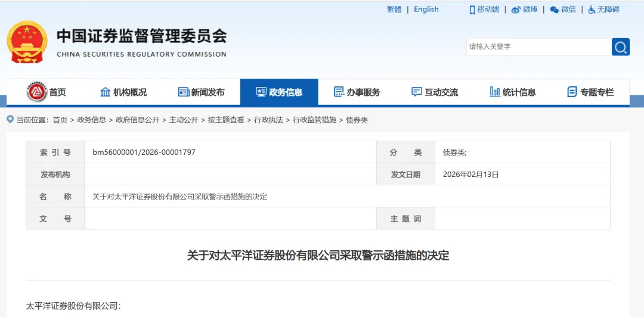The height and width of the screenshot is (317, 644).
Task: Click 按主题查看 in the breadcrumb
Action: tap(226, 120)
